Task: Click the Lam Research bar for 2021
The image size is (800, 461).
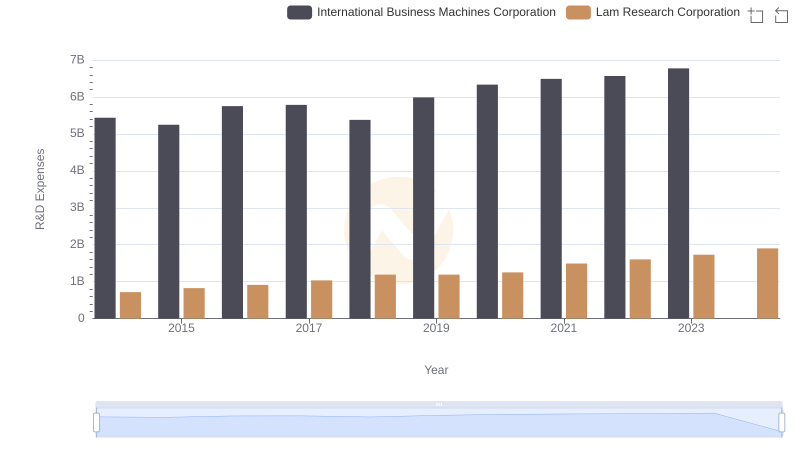Action: pyautogui.click(x=577, y=291)
